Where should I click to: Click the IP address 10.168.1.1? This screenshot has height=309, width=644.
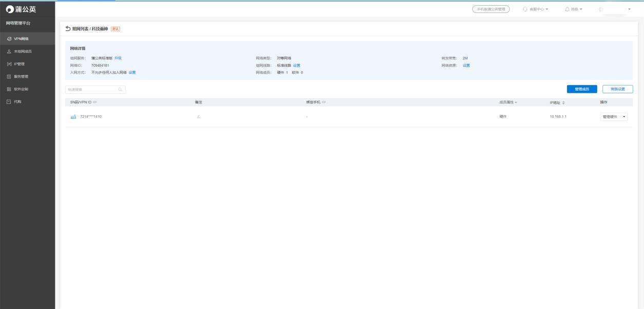[x=558, y=117]
